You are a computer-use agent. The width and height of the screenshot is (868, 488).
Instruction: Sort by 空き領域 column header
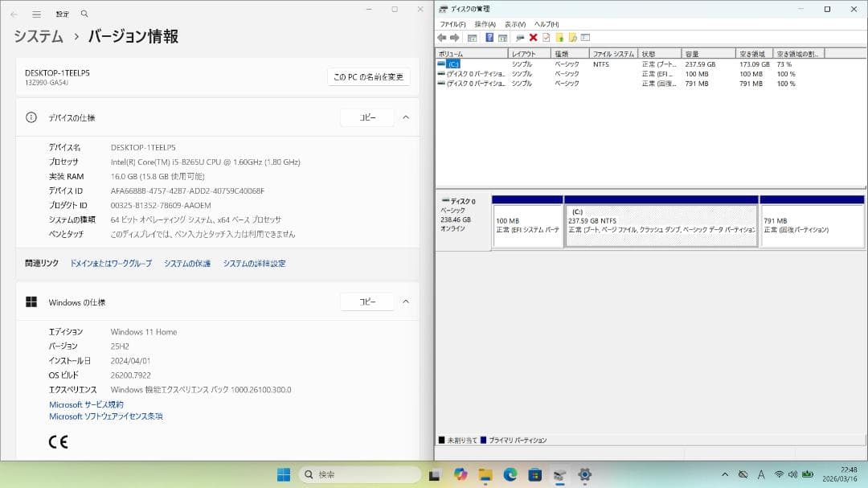[754, 54]
